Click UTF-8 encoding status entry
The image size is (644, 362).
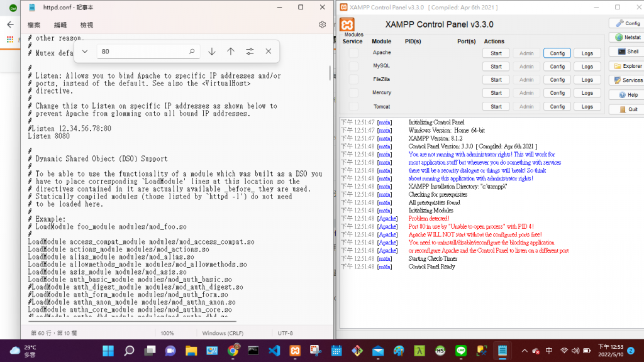click(285, 333)
